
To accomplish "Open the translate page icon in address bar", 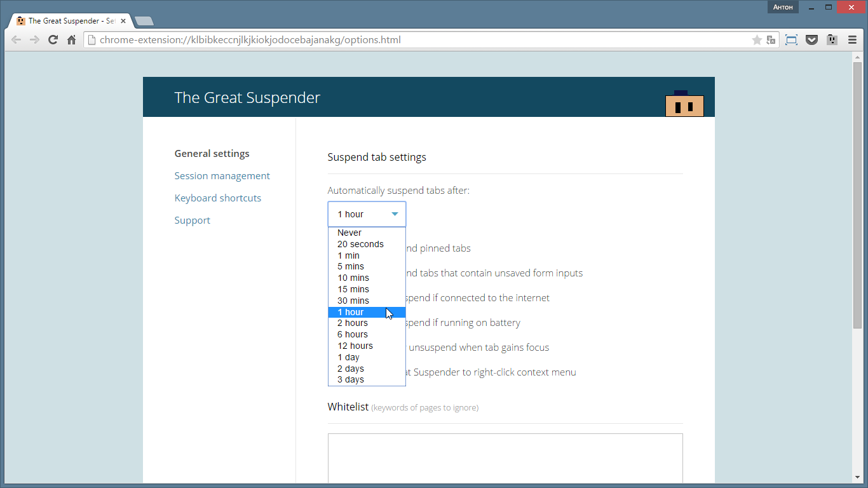I will pos(771,40).
